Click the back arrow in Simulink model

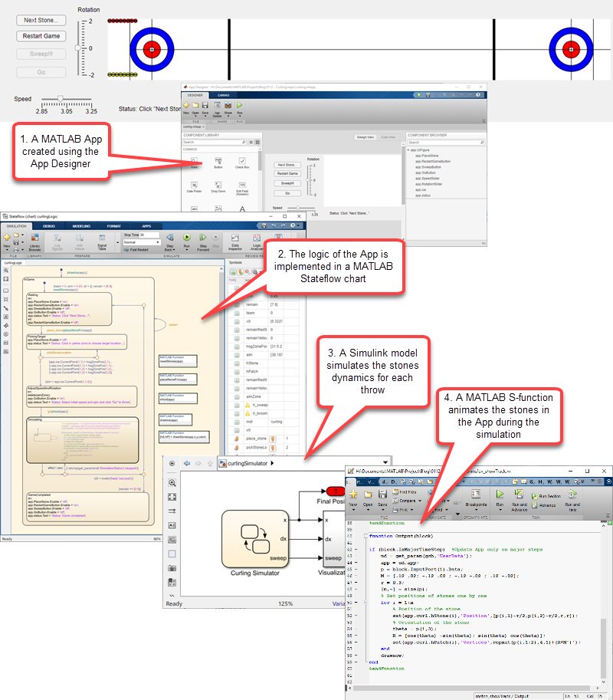pos(187,463)
